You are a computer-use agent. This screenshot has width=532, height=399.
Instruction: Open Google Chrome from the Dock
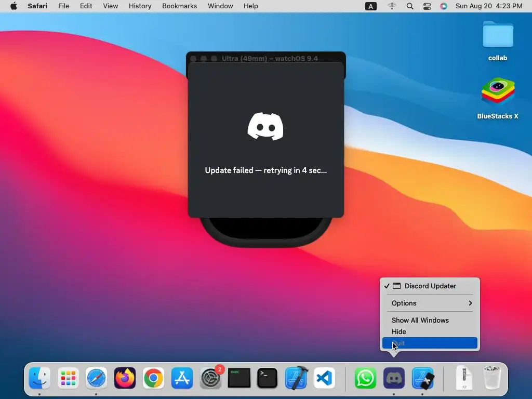point(153,378)
